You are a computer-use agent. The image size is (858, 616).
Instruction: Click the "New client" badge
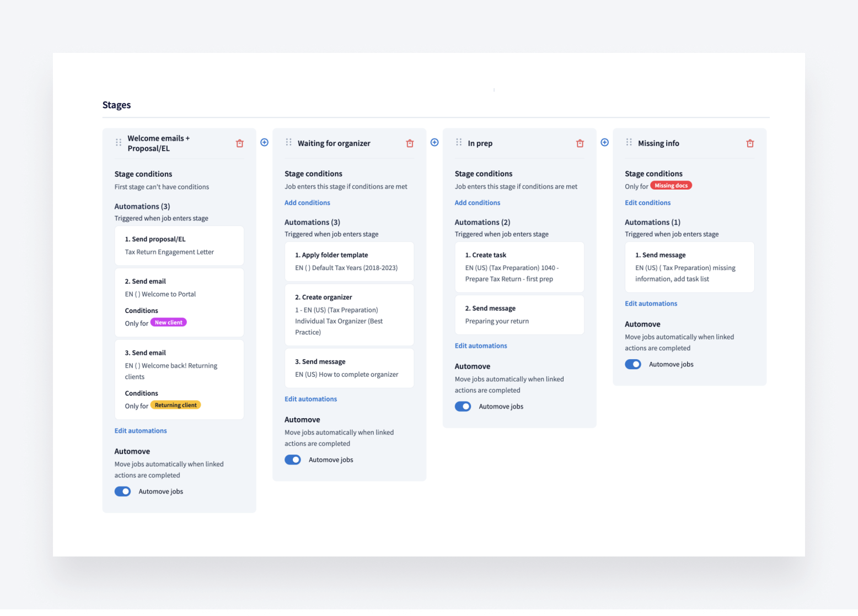point(168,322)
